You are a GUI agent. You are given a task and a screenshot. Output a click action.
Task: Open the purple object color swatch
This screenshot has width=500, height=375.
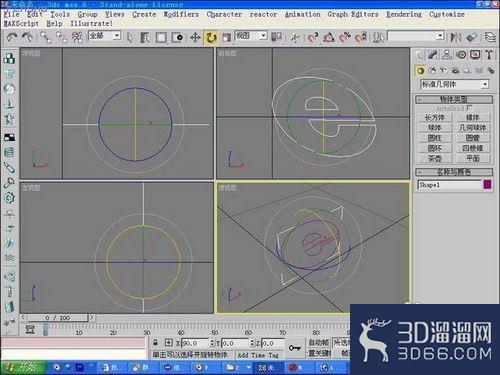pyautogui.click(x=487, y=185)
